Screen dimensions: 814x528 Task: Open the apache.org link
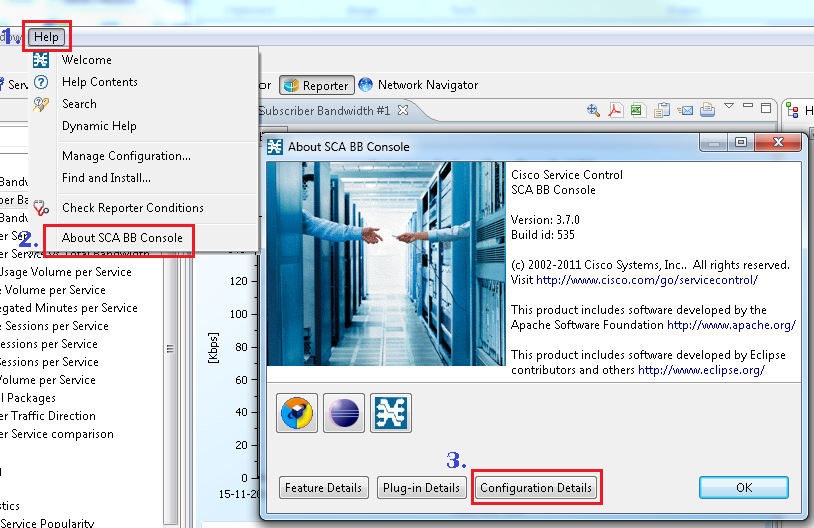[x=731, y=325]
